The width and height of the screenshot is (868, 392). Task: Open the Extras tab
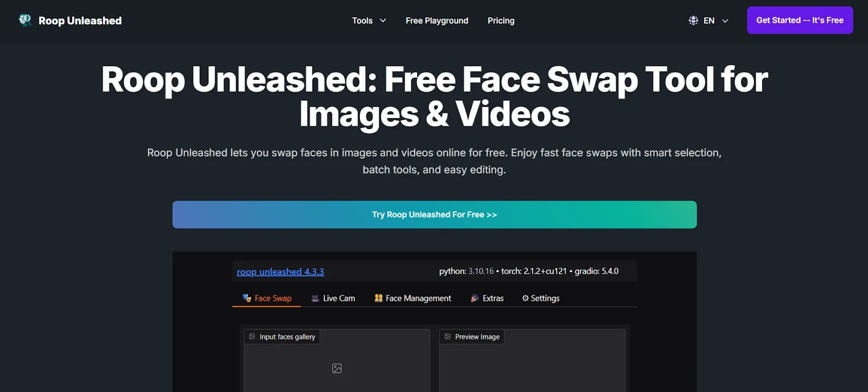point(487,298)
